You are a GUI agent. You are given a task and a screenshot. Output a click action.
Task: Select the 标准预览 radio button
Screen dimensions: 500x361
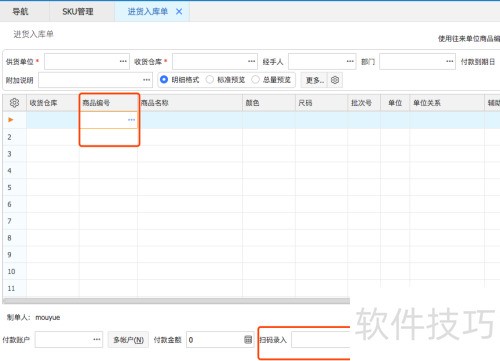pyautogui.click(x=210, y=80)
